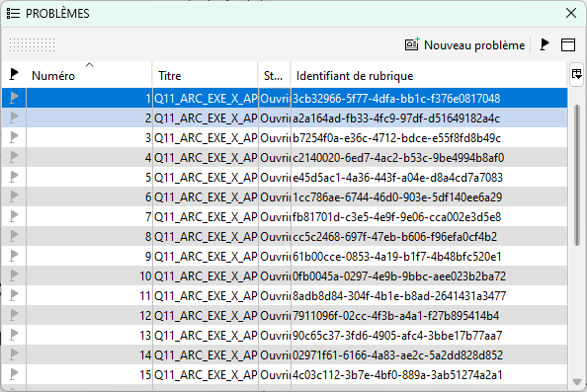Viewport: 587px width, 392px height.
Task: Click the flag icon of row 14
Action: point(14,354)
